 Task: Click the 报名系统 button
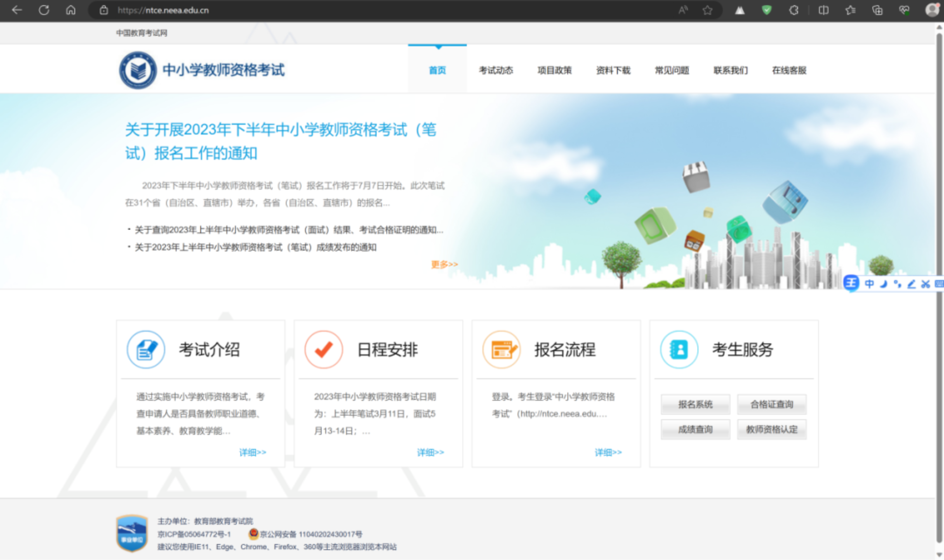695,405
